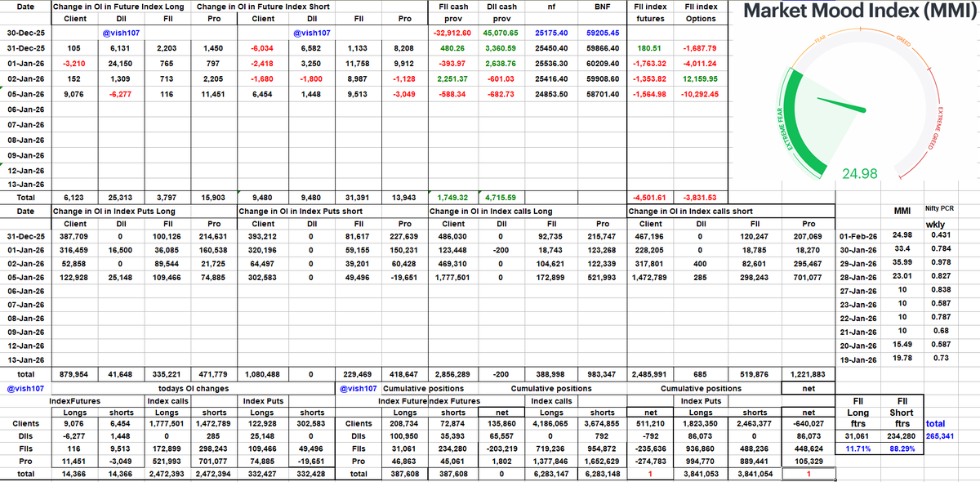Select the FII cash value -32,912.60
Viewport: 980px width, 482px height.
pos(452,32)
